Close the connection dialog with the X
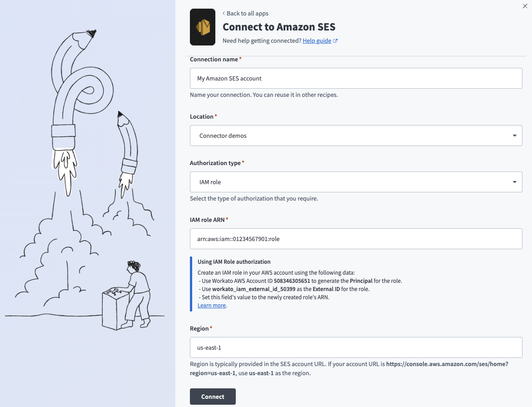The height and width of the screenshot is (407, 532). (x=526, y=6)
